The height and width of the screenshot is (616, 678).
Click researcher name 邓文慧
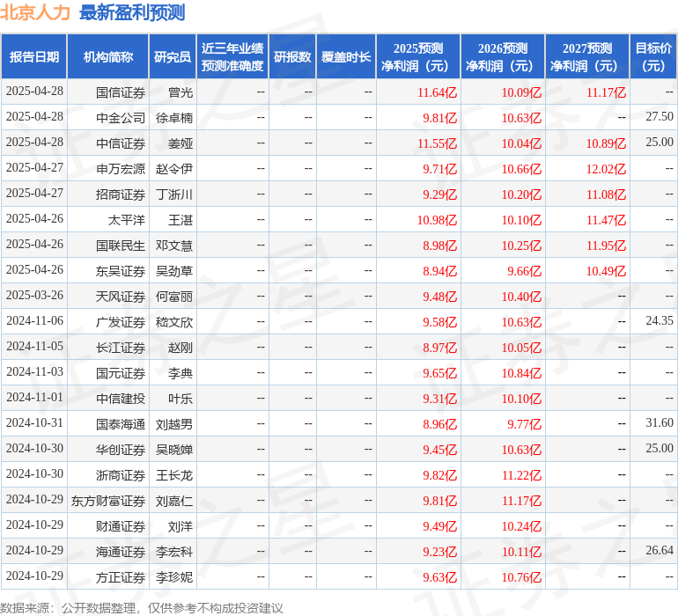tap(174, 246)
